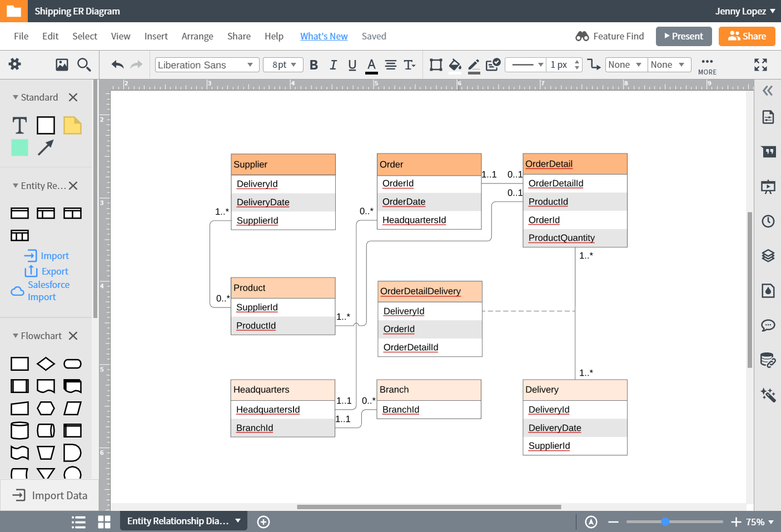This screenshot has width=781, height=532.
Task: Open the magic wand actions icon
Action: (768, 395)
